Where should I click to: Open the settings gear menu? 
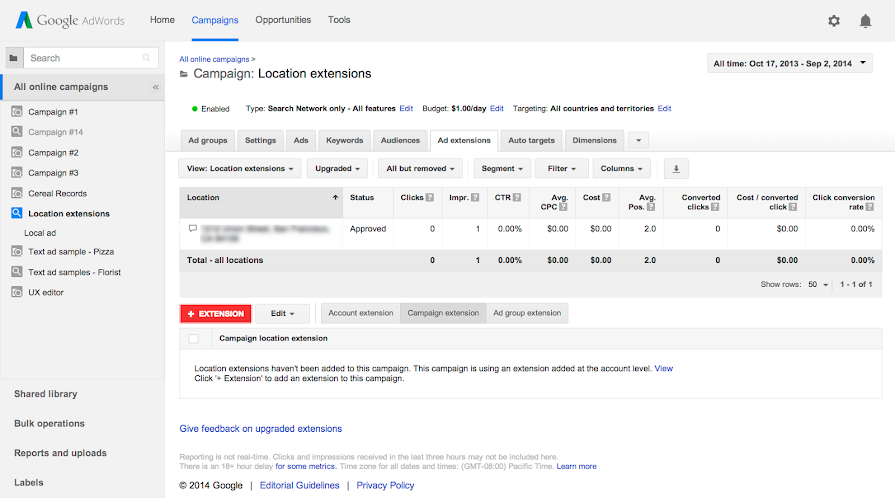834,21
